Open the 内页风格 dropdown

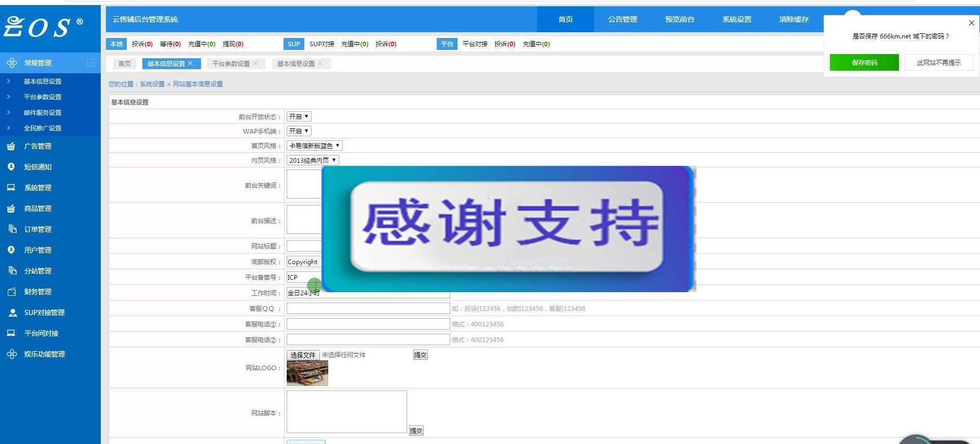(312, 160)
